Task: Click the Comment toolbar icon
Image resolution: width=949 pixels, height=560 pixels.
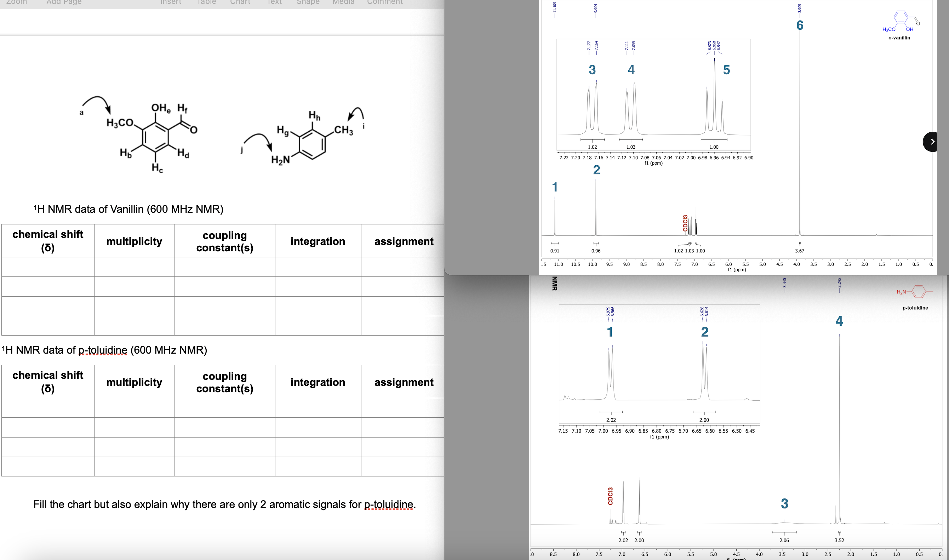Action: coord(384,2)
